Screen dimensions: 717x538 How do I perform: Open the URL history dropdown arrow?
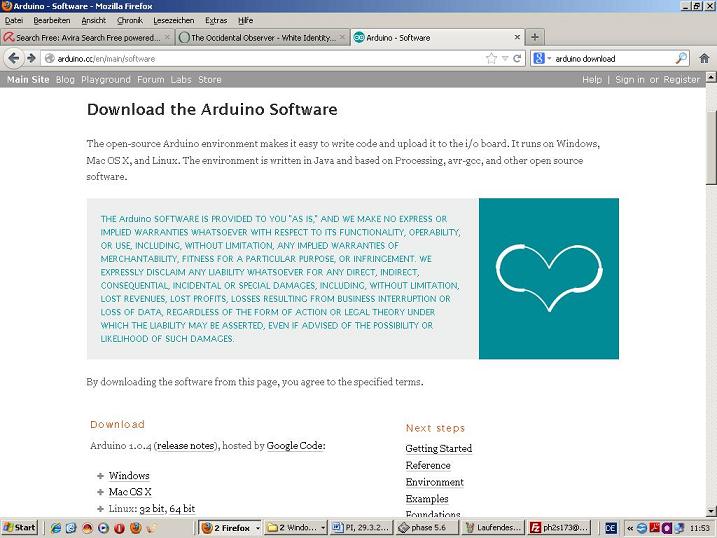505,59
